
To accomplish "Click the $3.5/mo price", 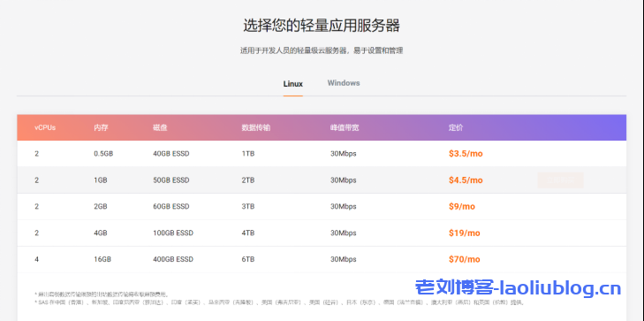I will tap(466, 154).
